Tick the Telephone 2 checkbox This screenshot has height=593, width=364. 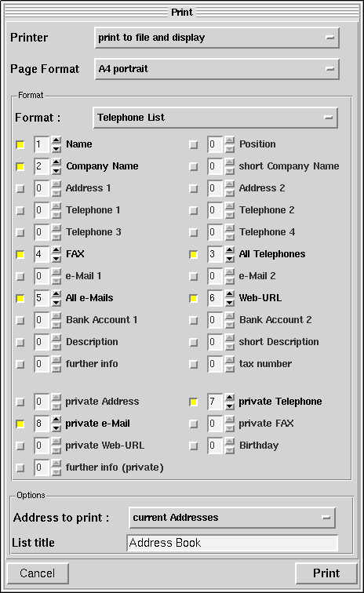coord(193,210)
